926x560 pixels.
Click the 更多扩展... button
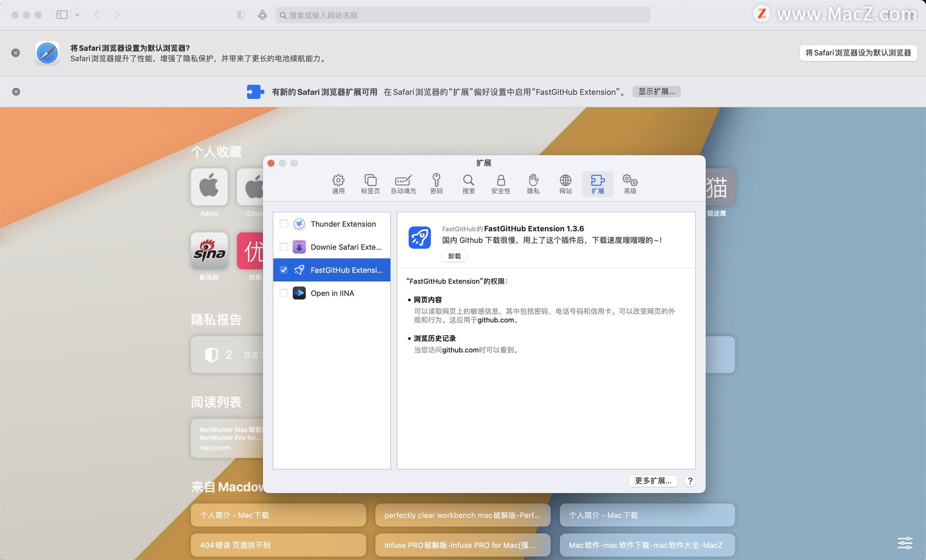(x=653, y=481)
